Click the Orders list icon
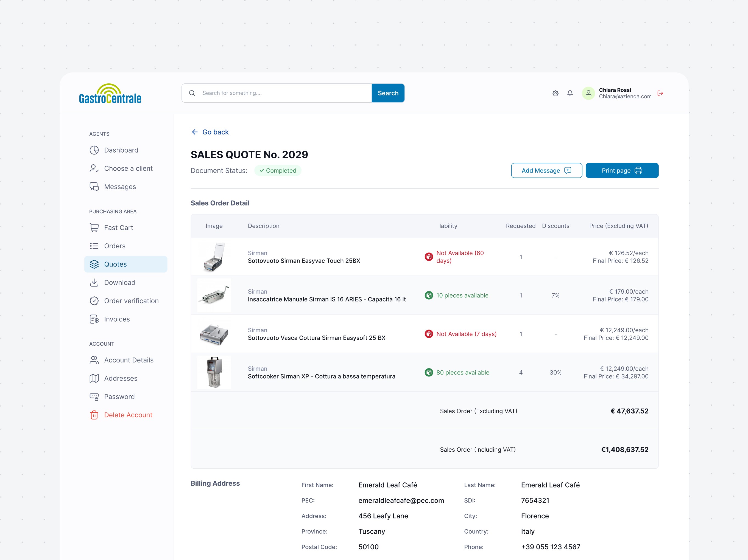The width and height of the screenshot is (748, 560). click(x=94, y=246)
